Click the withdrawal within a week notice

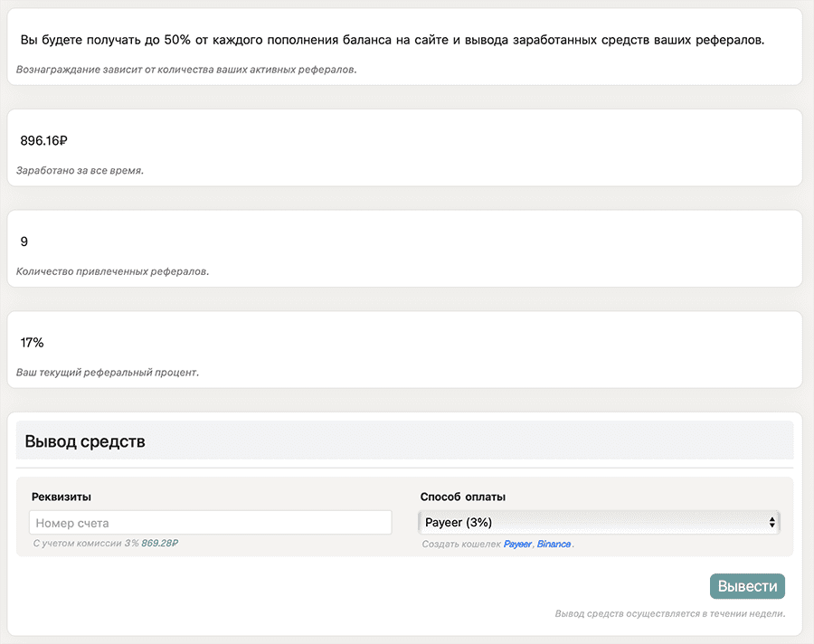[x=669, y=613]
